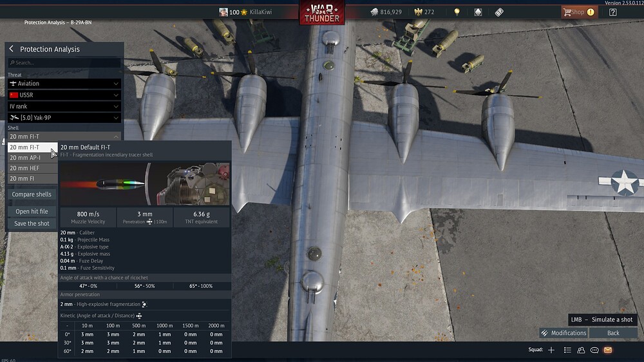Expand the IV rank dropdown
The height and width of the screenshot is (362, 644).
(64, 106)
